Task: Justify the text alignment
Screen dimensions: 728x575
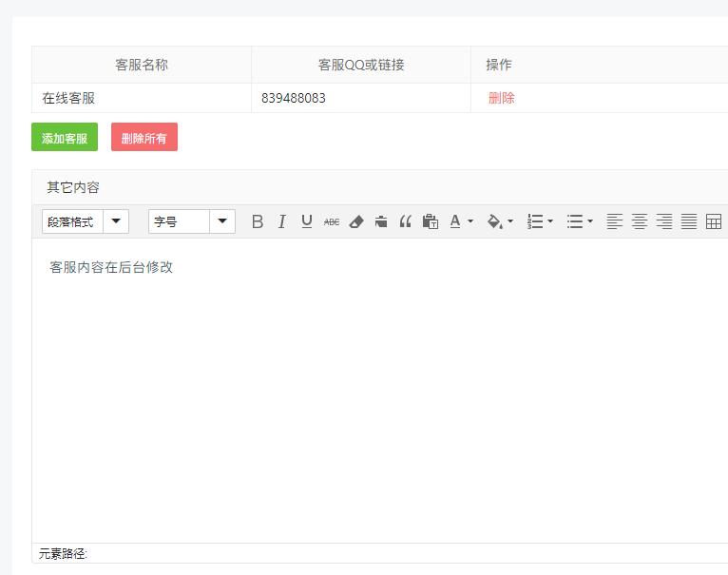Action: [x=688, y=221]
